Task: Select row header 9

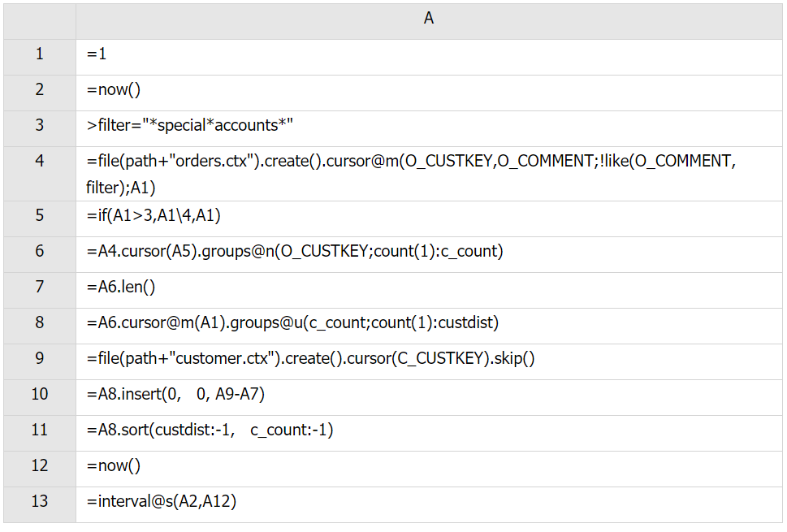Action: (x=40, y=358)
